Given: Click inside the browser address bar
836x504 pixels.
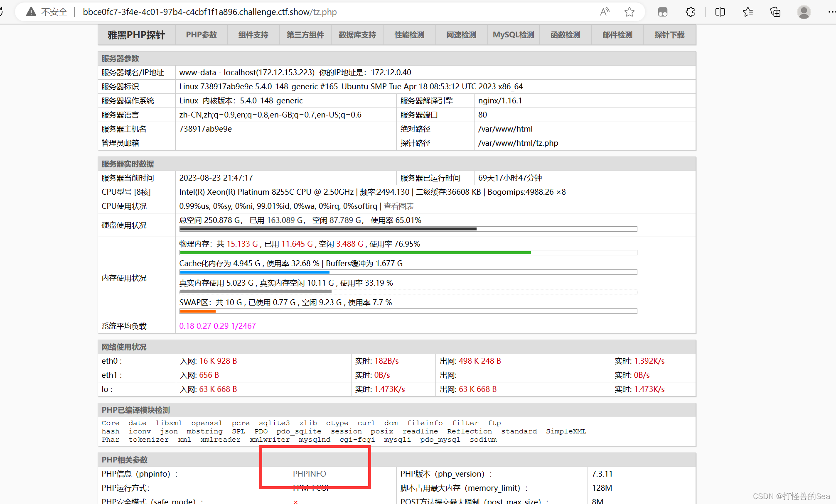Looking at the screenshot, I should 291,12.
